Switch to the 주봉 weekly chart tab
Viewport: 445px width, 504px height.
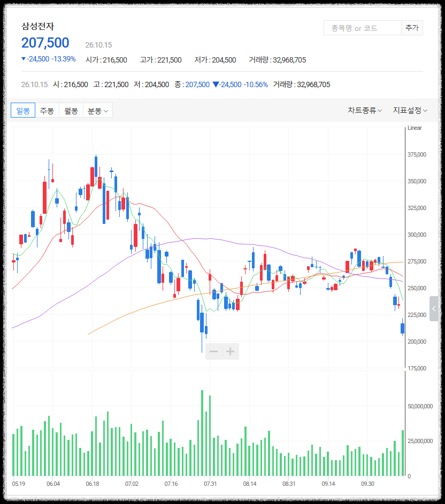(47, 110)
